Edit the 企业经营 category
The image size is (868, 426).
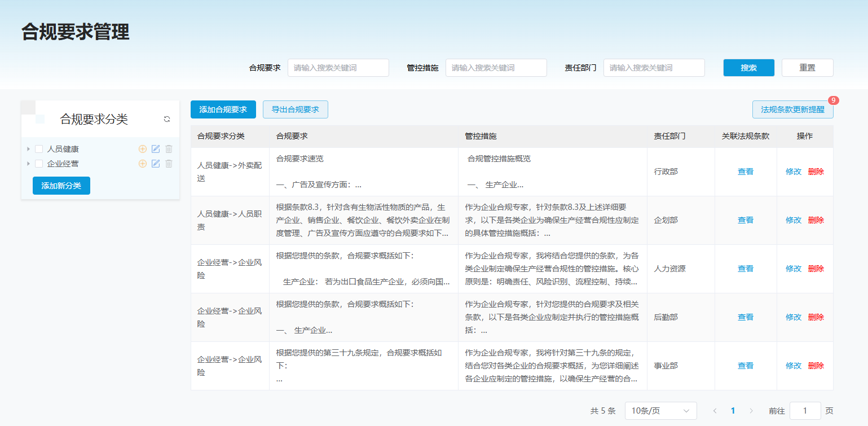tap(156, 164)
